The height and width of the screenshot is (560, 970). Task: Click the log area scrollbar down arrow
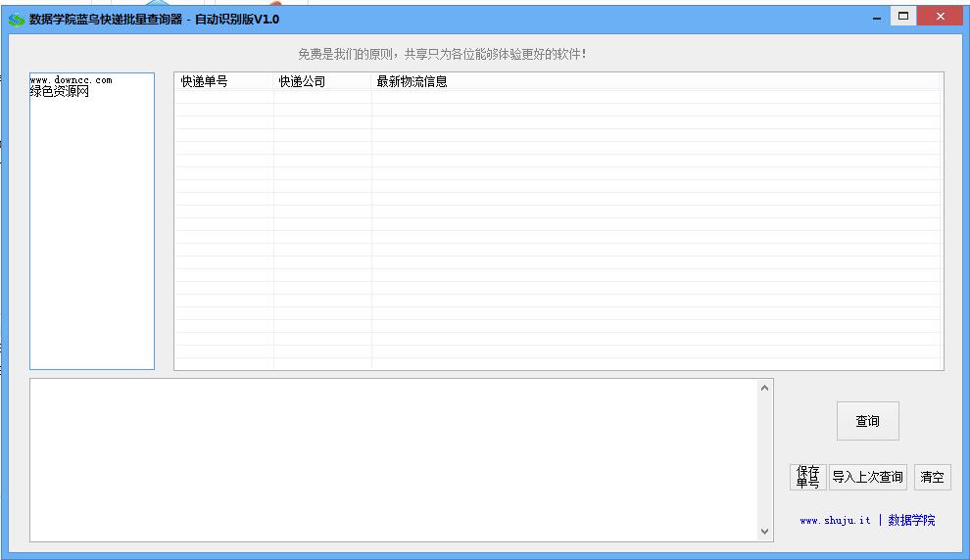click(764, 532)
